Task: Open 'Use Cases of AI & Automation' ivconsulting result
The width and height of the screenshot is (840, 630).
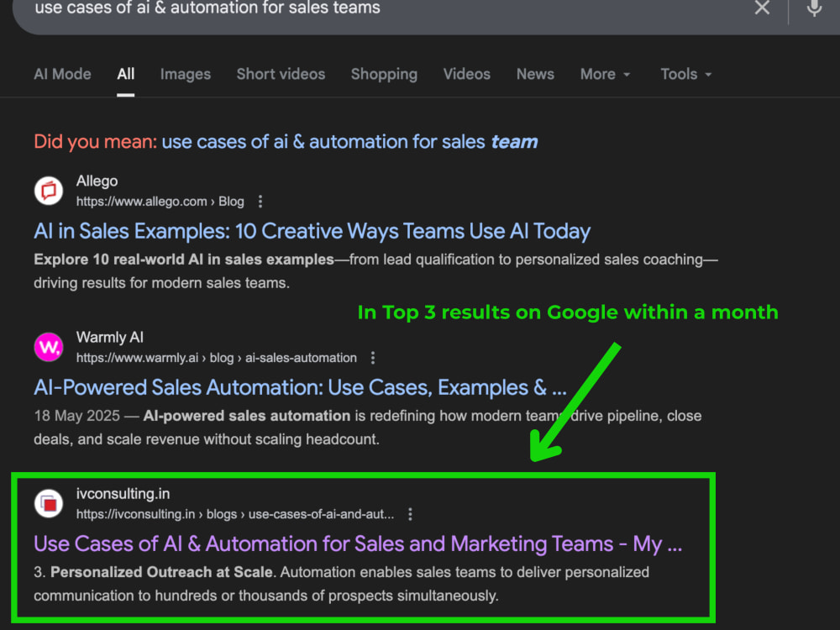Action: [x=358, y=544]
